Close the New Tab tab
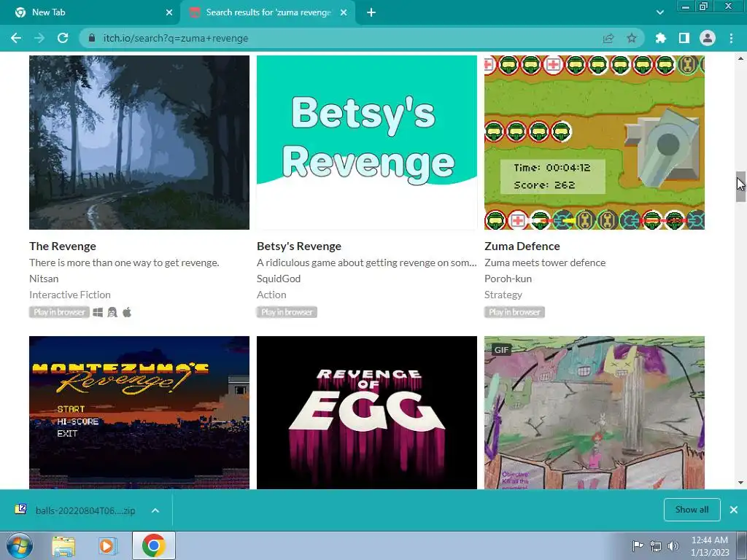 pyautogui.click(x=169, y=12)
